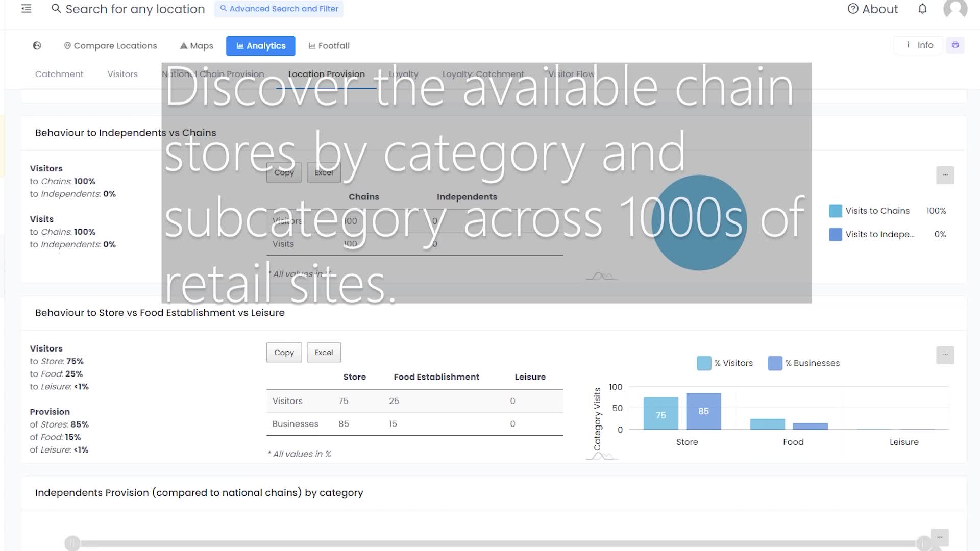
Task: Click the Food Establishment column header
Action: (436, 377)
